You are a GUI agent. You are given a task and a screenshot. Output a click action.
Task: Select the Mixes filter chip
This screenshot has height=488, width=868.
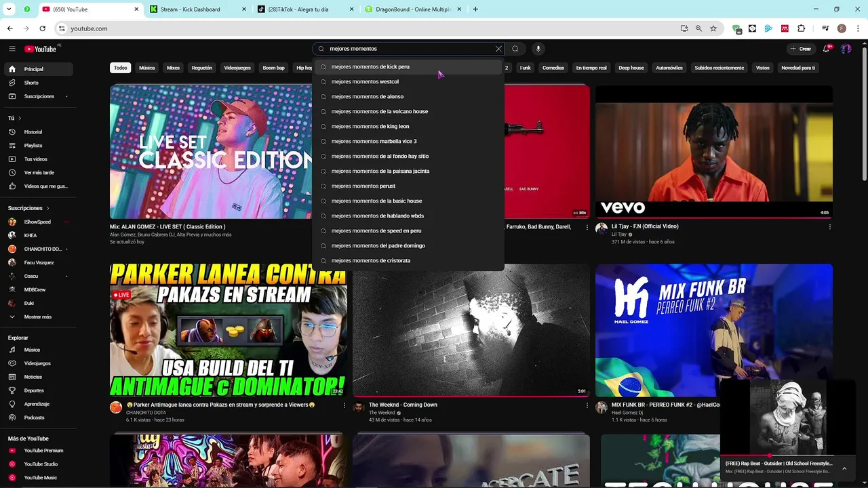pos(174,68)
